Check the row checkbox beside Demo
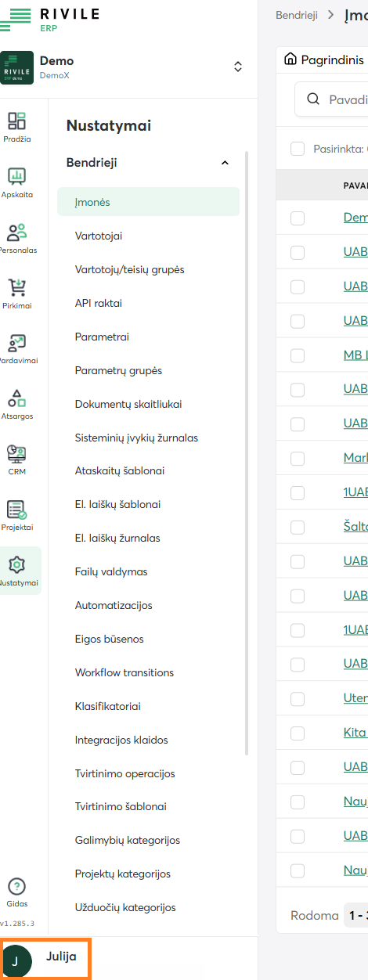The height and width of the screenshot is (980, 368). point(298,218)
